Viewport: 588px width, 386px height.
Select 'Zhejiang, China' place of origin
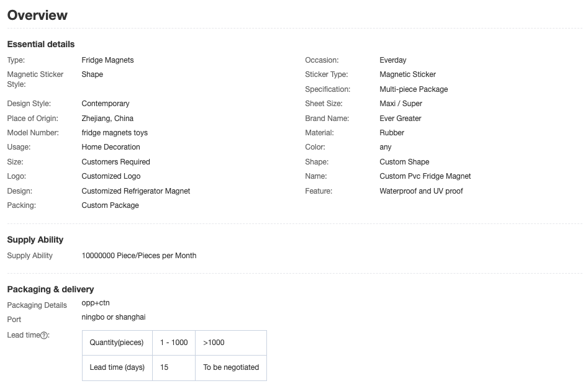107,119
